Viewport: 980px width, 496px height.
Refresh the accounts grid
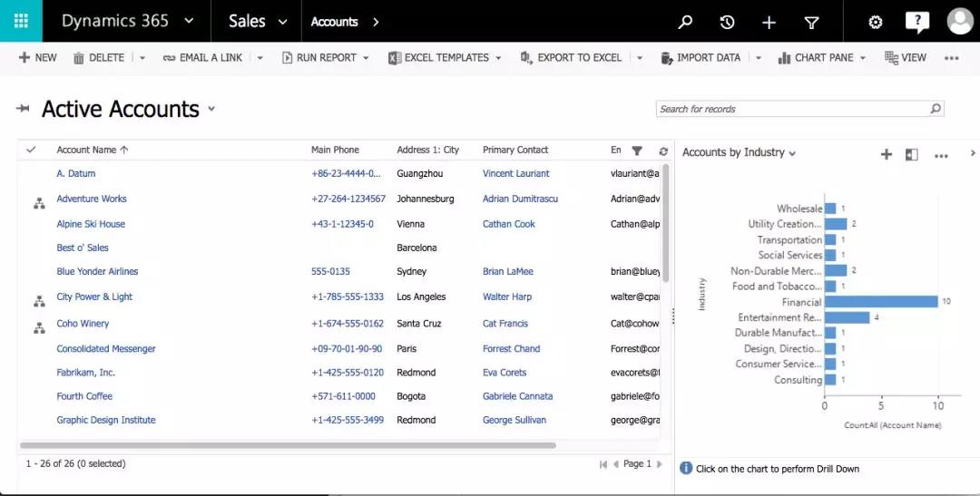pyautogui.click(x=663, y=151)
